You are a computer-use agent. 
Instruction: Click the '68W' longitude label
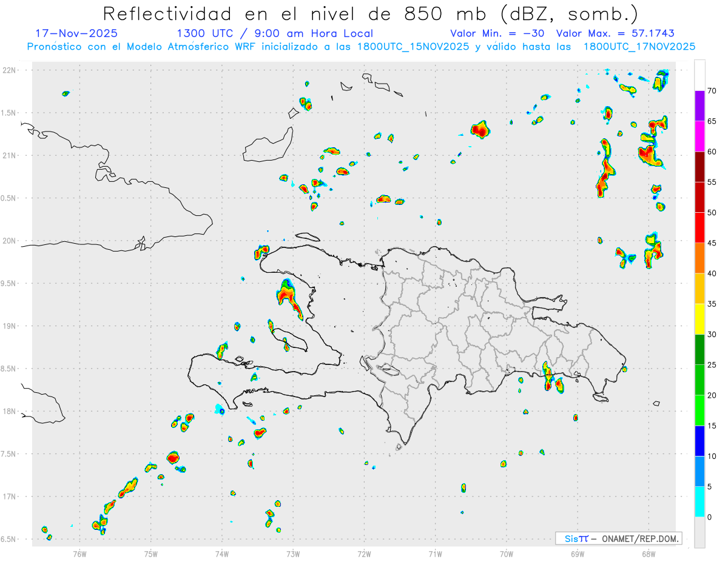(x=649, y=554)
